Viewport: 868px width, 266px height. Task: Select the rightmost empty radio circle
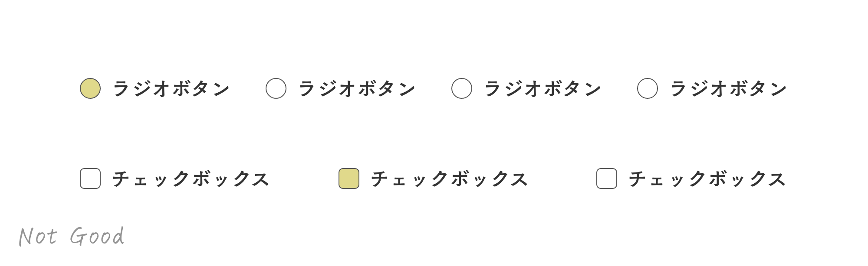(648, 88)
